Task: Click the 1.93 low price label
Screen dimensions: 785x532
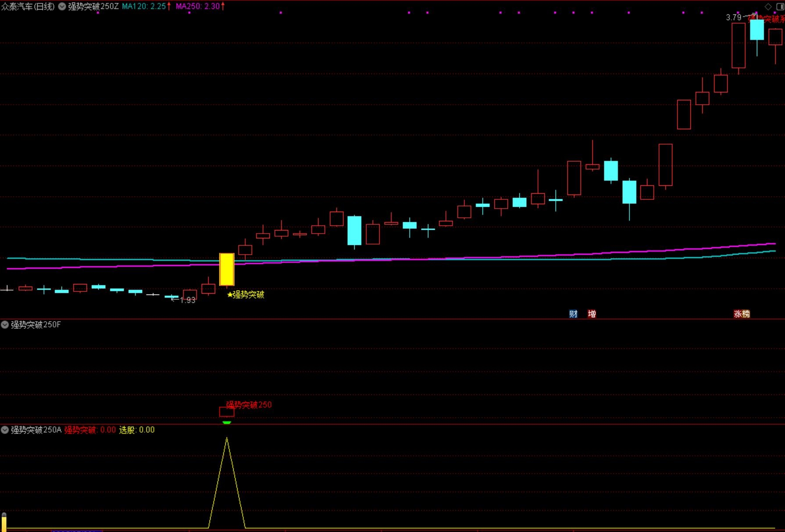Action: (x=188, y=300)
